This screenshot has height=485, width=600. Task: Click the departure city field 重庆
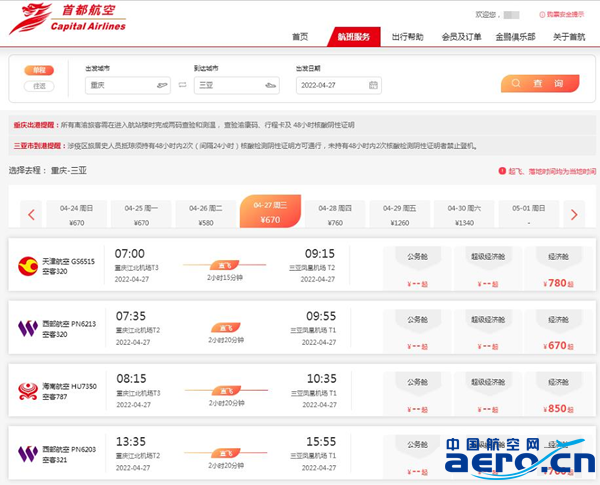[128, 85]
